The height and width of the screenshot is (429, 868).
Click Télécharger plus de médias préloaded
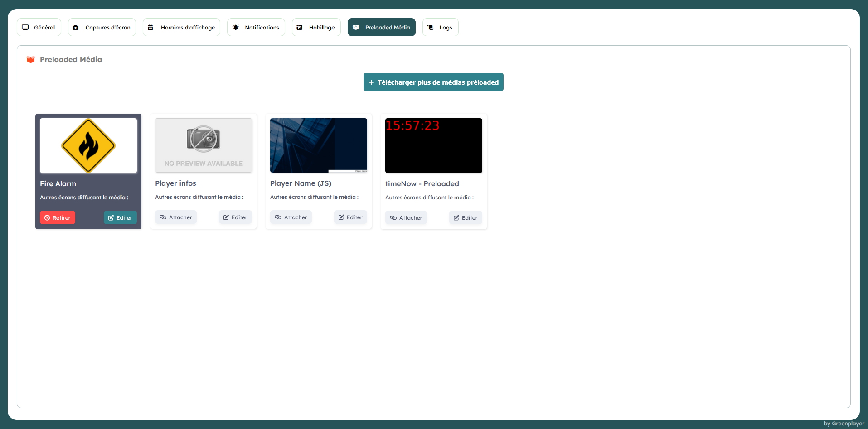(433, 82)
